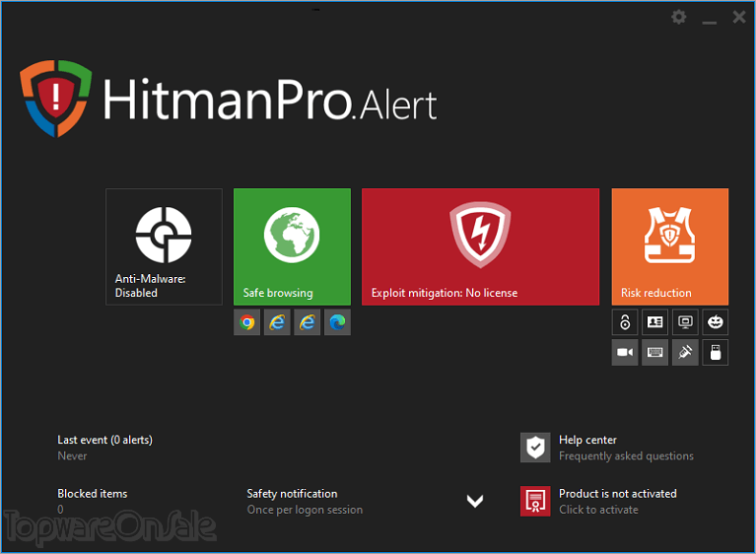Click the 'Frequently asked questions' text

click(x=626, y=456)
